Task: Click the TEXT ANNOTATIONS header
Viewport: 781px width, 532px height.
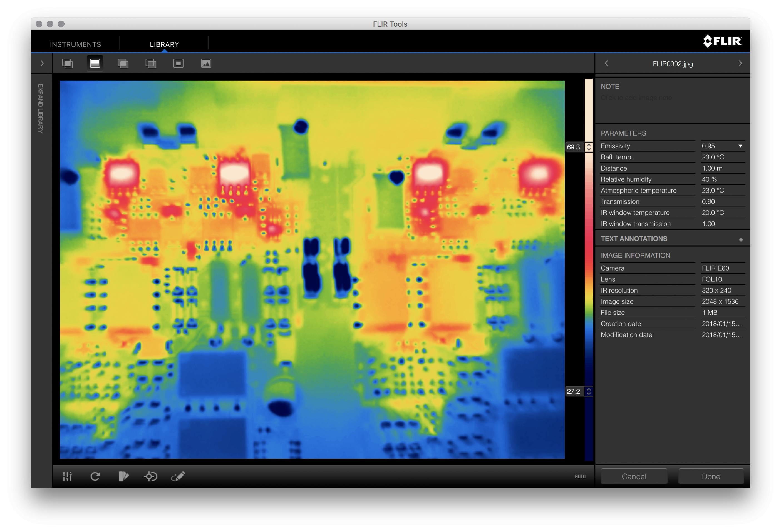Action: point(634,239)
